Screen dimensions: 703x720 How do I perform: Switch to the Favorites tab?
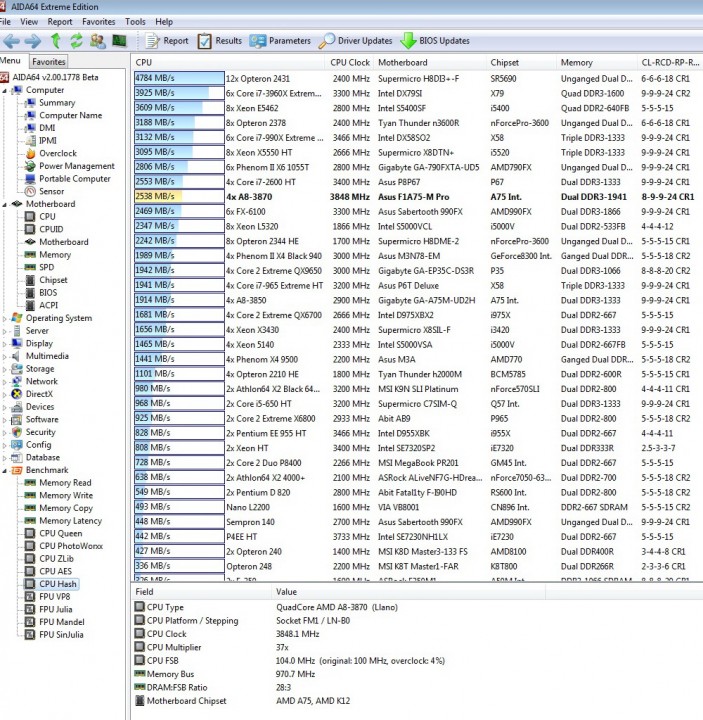(49, 62)
